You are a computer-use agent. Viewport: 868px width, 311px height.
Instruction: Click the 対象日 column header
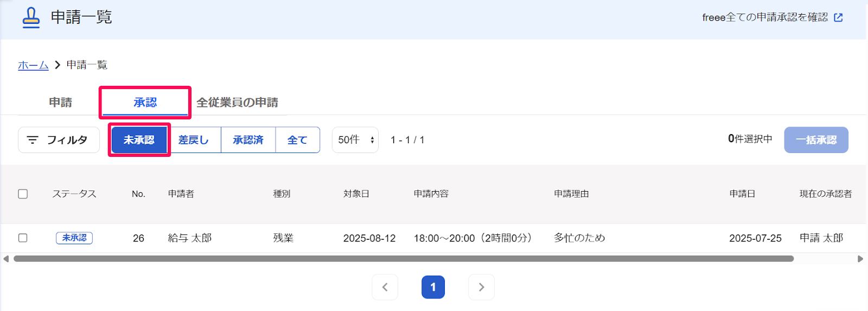356,194
